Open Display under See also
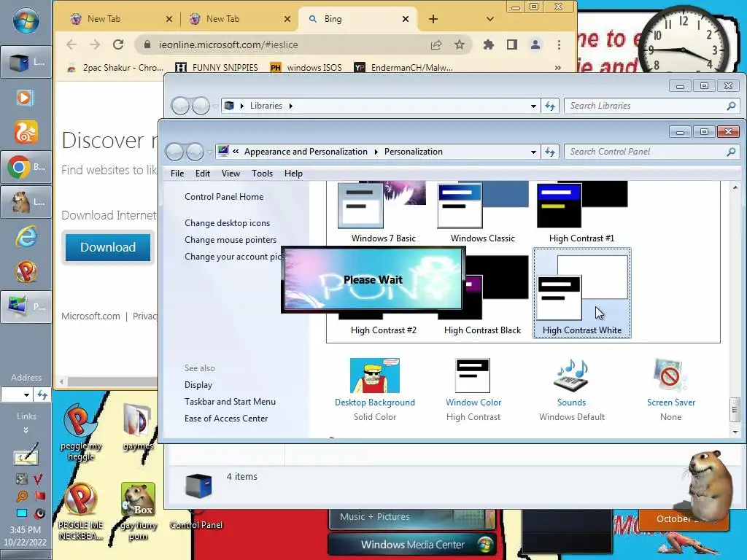 click(x=198, y=385)
